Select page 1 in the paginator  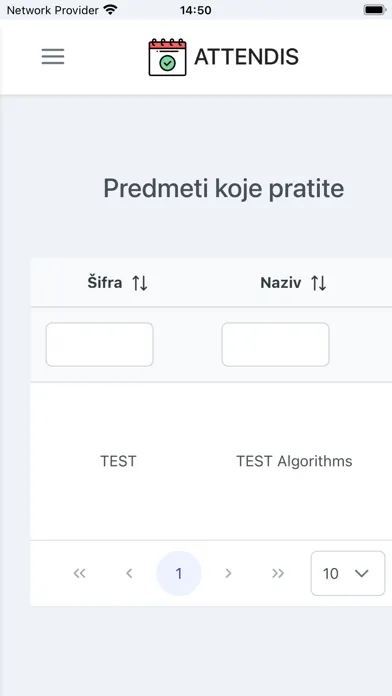pyautogui.click(x=179, y=573)
